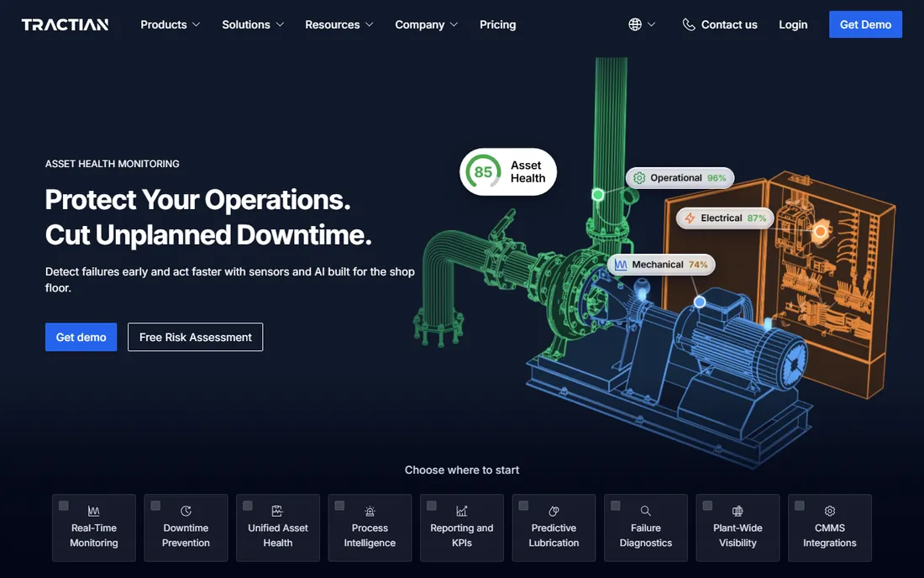Image resolution: width=924 pixels, height=578 pixels.
Task: Click the blue sensor dot on motor
Action: (700, 302)
